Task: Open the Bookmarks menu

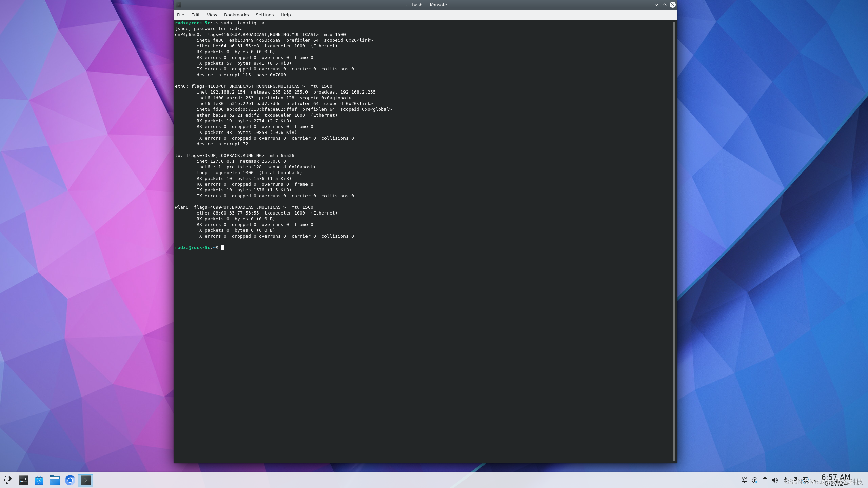Action: tap(236, 15)
